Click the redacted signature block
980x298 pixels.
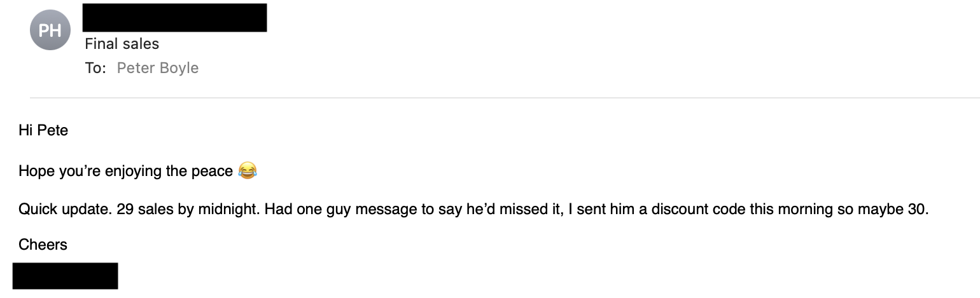[x=65, y=276]
